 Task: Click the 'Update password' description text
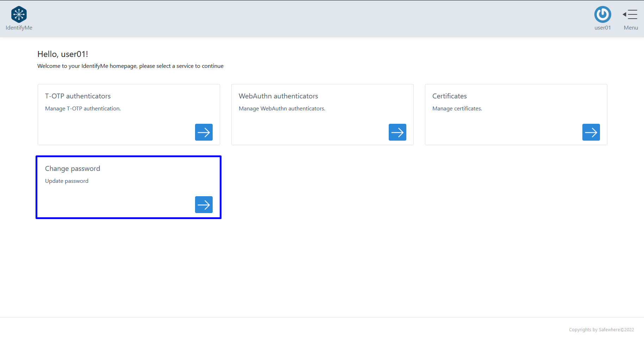[67, 181]
